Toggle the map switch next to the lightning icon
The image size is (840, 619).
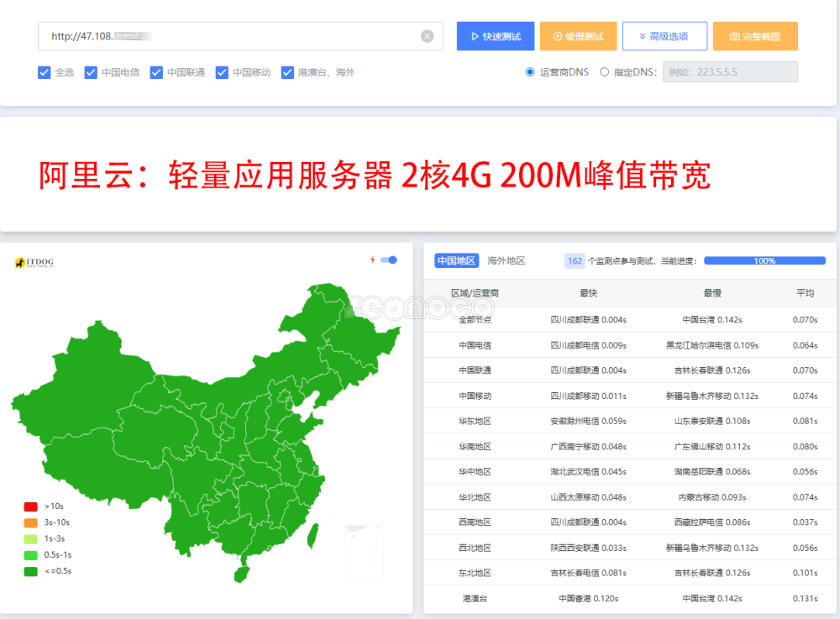(x=389, y=260)
